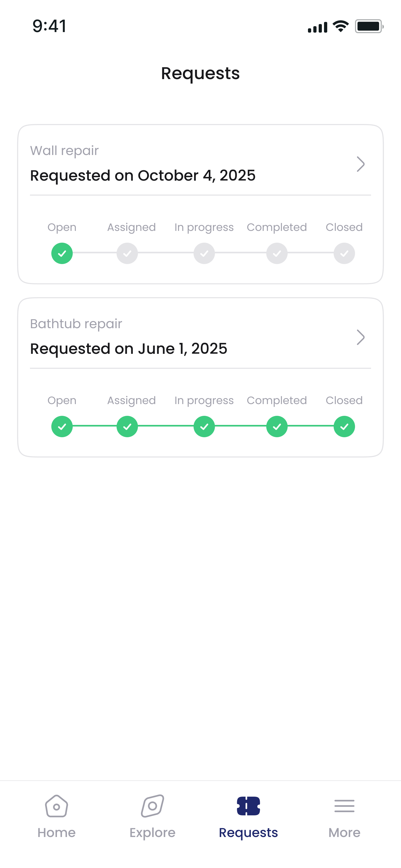This screenshot has height=868, width=401.
Task: Open Bathtub repair requested June 1, 2025
Action: coord(129,349)
